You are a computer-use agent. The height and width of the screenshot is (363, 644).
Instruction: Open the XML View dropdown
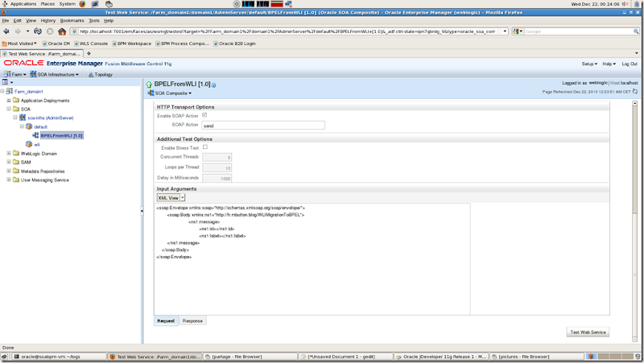(x=171, y=197)
